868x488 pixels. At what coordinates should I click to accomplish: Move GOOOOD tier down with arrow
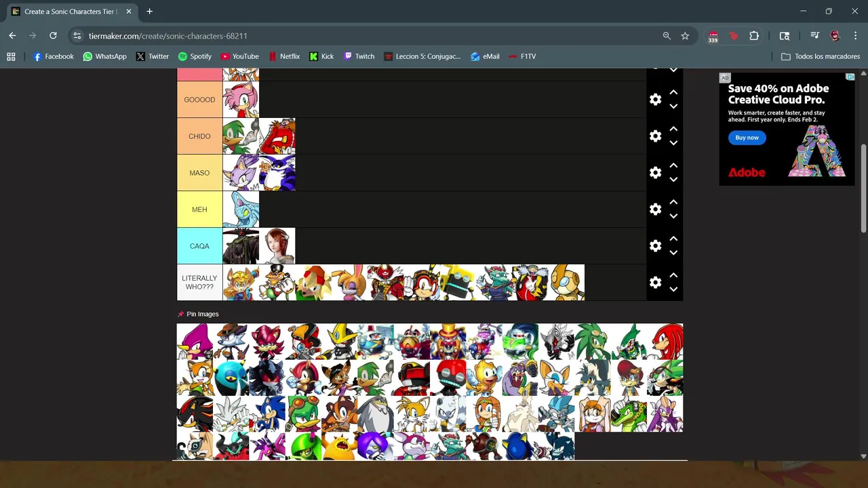(x=673, y=106)
